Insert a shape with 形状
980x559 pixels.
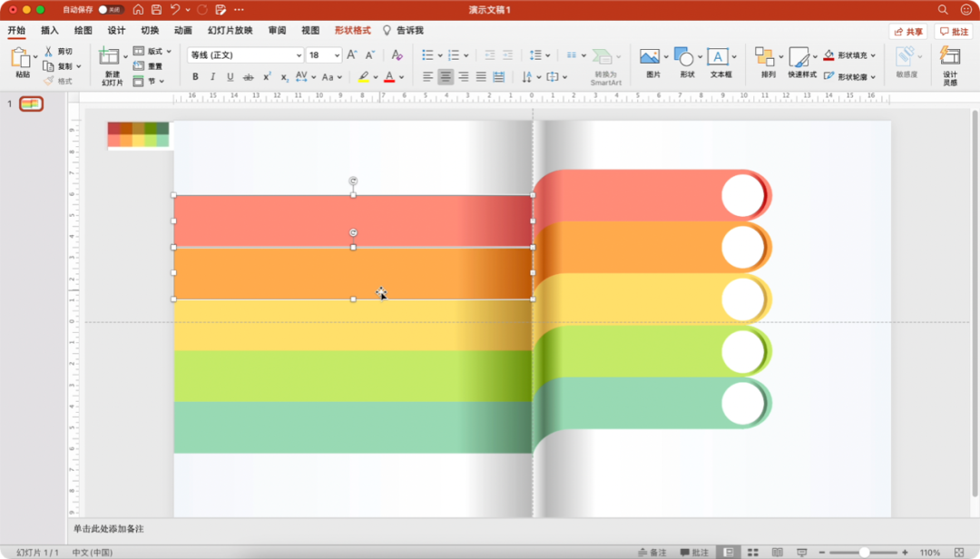pos(684,63)
